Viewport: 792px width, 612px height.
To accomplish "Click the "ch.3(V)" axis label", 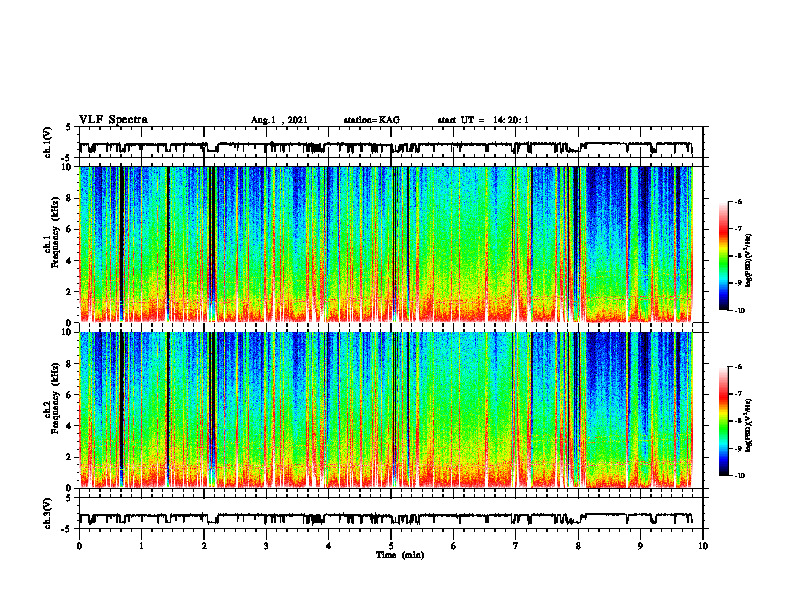I will pyautogui.click(x=48, y=513).
